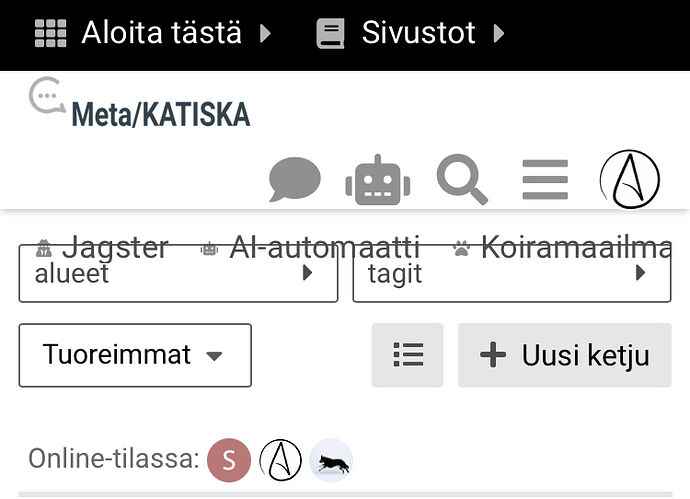Open the Jagster link
Image resolution: width=690 pixels, height=499 pixels.
(x=102, y=247)
